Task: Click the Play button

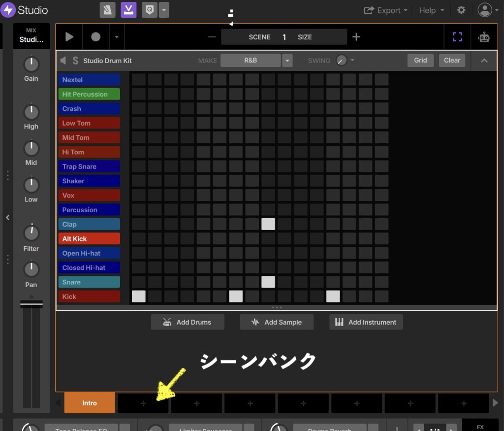Action: tap(69, 37)
